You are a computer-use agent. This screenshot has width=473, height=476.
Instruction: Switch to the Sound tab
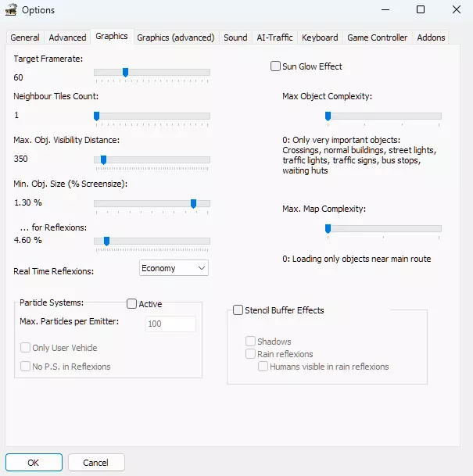point(235,38)
